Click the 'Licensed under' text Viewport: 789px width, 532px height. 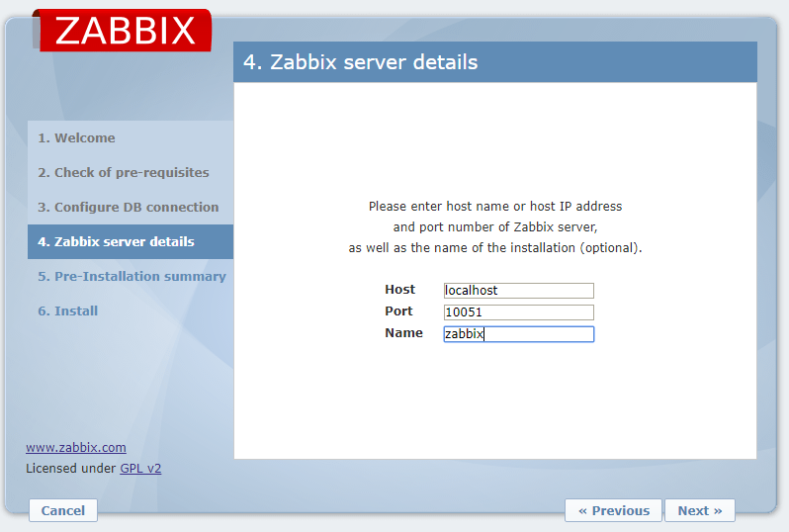click(x=71, y=468)
